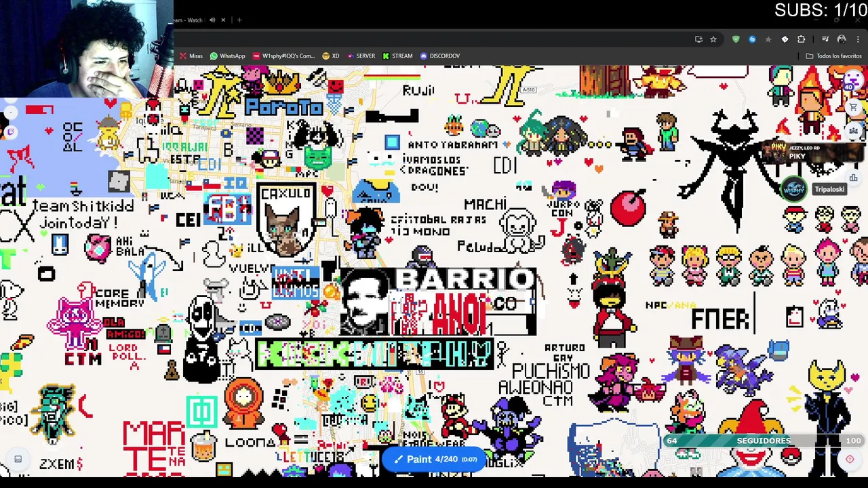Click the Poroto pixel art text
868x488 pixels.
click(284, 107)
